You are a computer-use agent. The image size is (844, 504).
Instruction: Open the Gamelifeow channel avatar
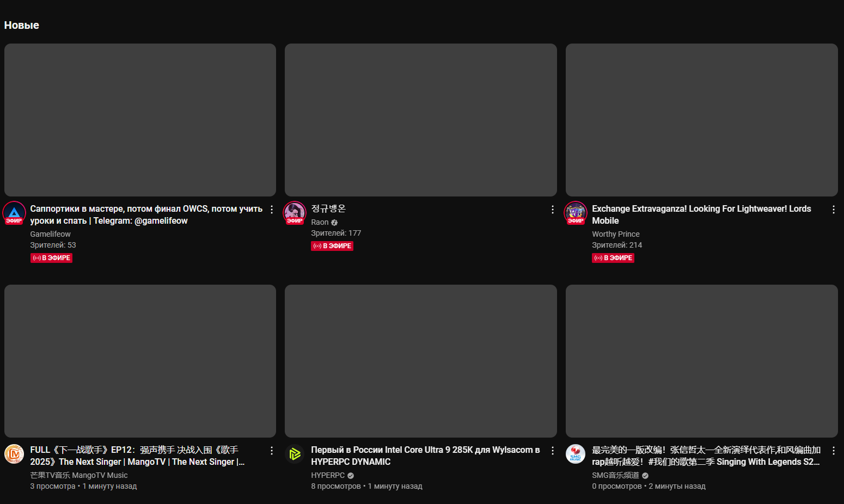click(x=14, y=213)
